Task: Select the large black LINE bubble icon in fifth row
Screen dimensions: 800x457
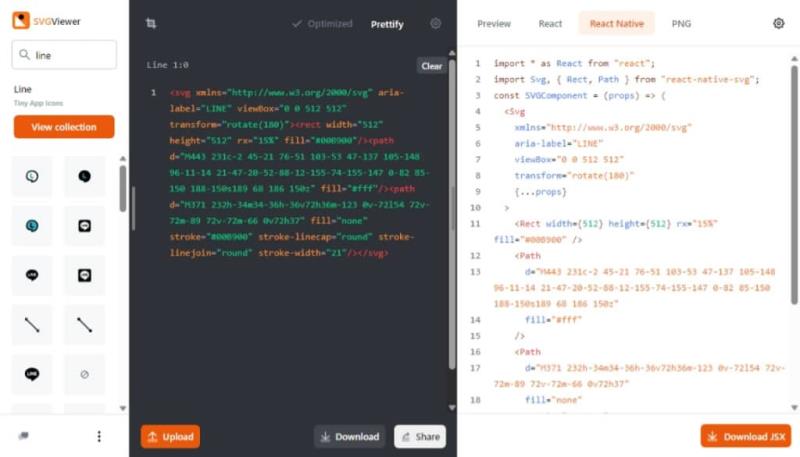Action: click(x=32, y=374)
